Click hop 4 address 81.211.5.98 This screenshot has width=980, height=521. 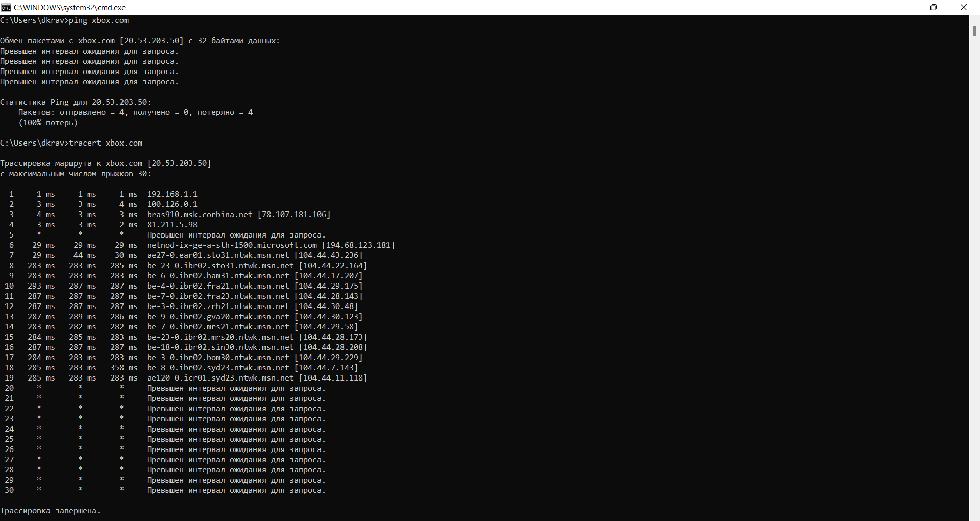pos(172,225)
